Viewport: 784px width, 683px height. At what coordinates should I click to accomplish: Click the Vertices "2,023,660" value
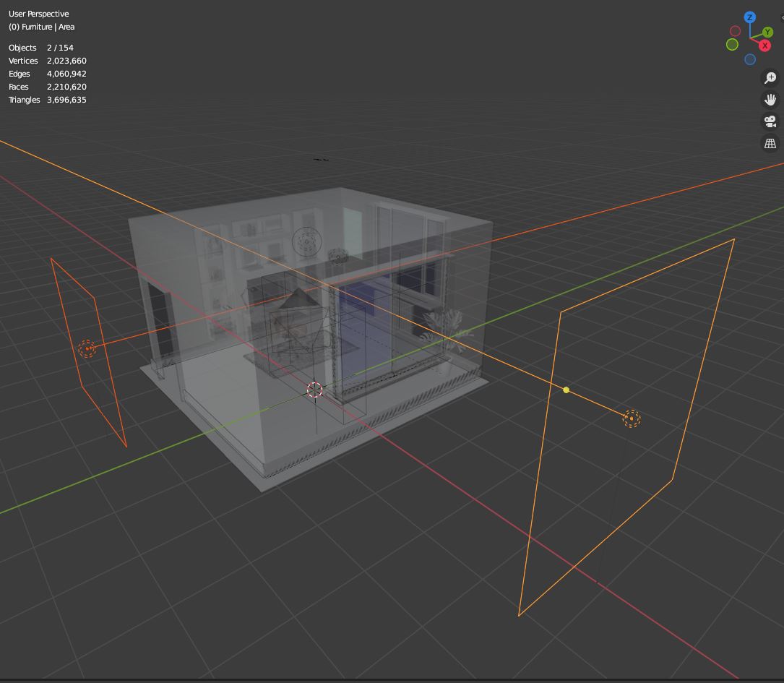(66, 61)
